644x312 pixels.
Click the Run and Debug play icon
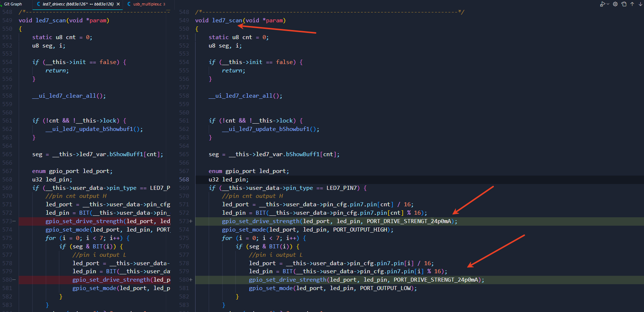click(603, 4)
